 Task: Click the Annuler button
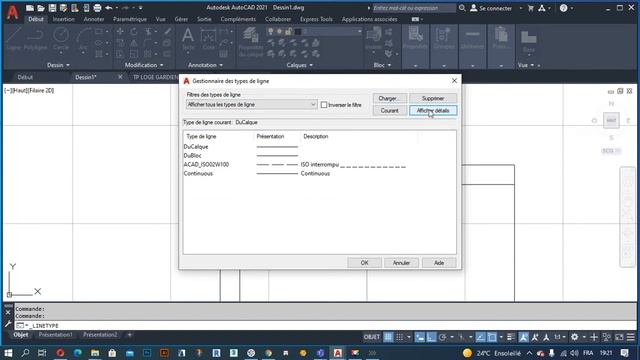tap(401, 263)
